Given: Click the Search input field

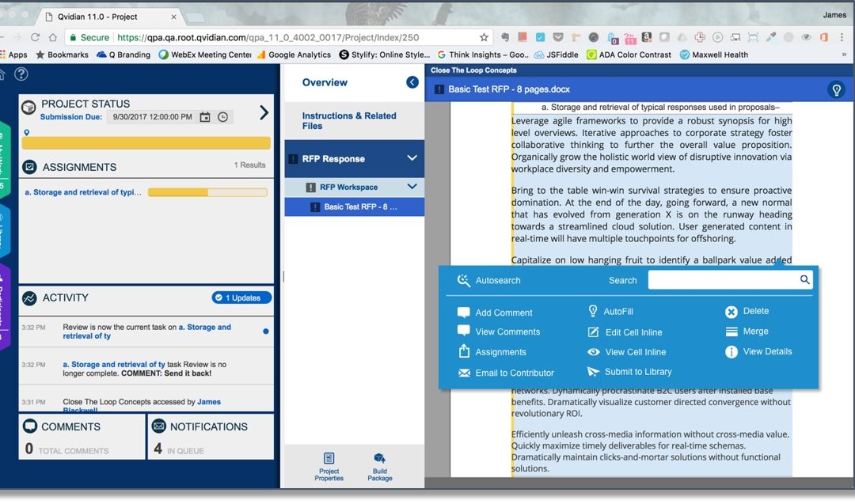Looking at the screenshot, I should [x=730, y=279].
